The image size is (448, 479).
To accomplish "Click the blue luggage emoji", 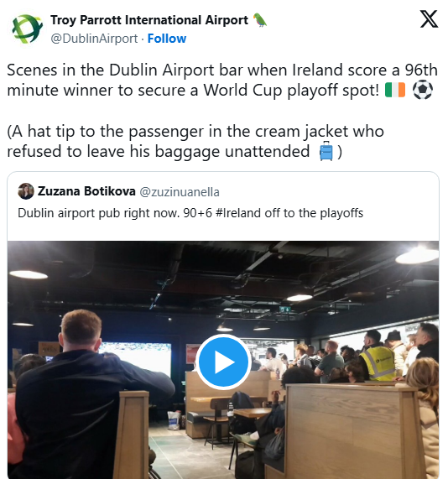I will tap(326, 151).
